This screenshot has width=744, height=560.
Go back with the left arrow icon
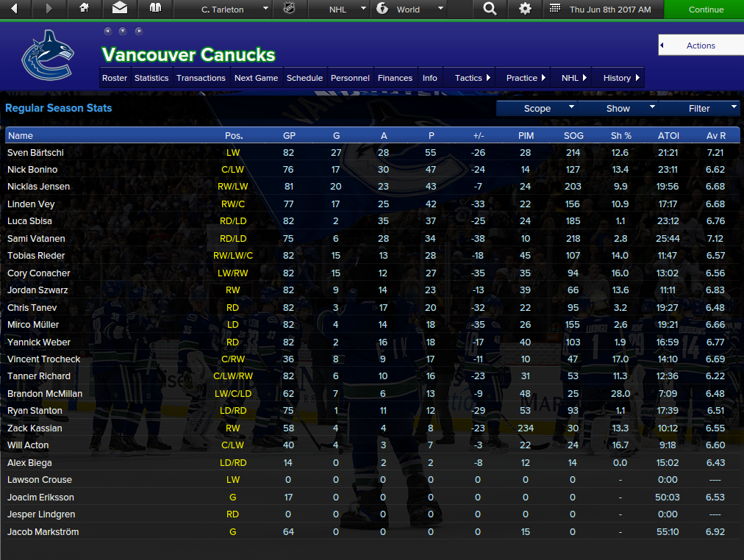pos(14,9)
